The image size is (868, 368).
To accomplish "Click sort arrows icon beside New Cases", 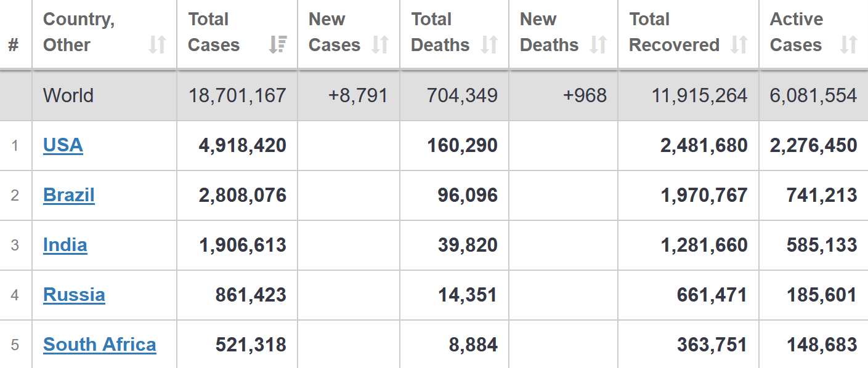I will click(380, 45).
